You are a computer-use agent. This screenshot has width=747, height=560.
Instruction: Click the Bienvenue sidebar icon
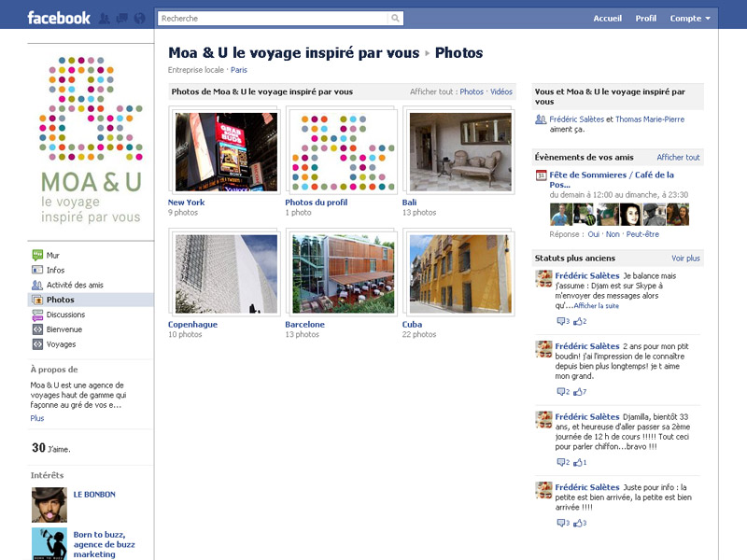pos(37,329)
